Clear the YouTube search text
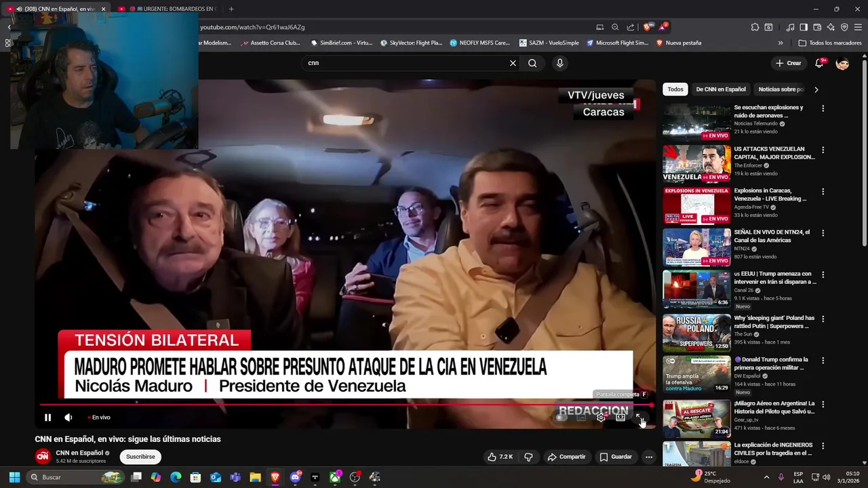 [x=513, y=63]
